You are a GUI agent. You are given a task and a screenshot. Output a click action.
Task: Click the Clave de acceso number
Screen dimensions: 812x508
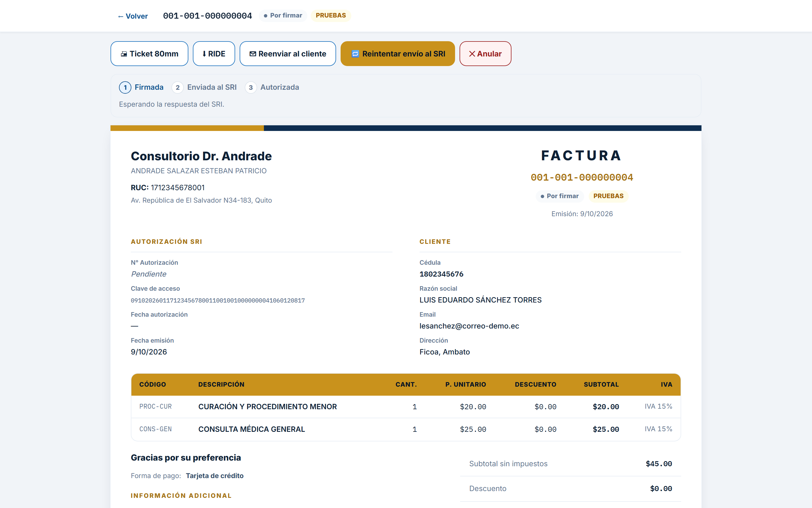[x=218, y=300]
